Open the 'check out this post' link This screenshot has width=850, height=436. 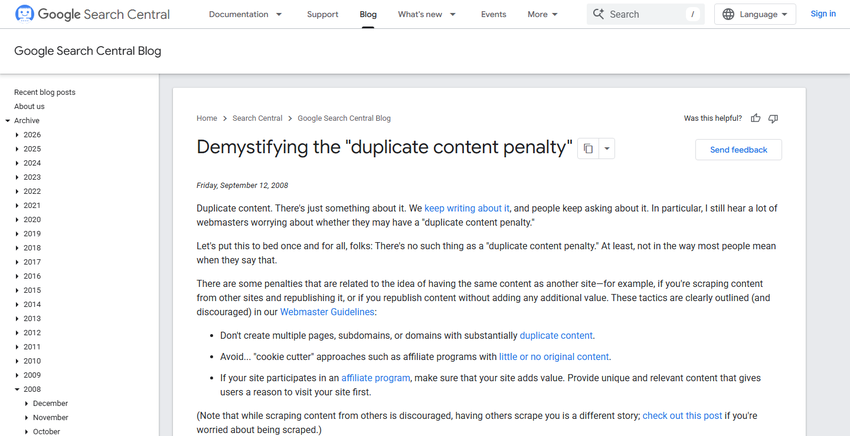pyautogui.click(x=682, y=416)
